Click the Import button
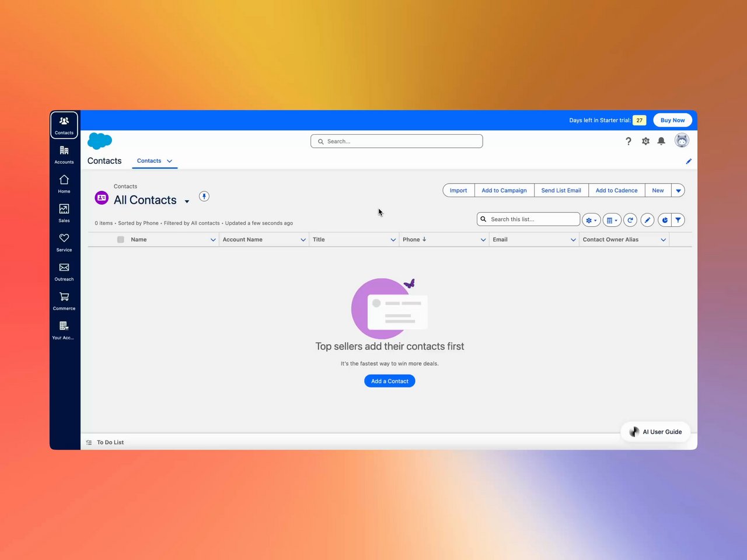The image size is (747, 560). [459, 191]
